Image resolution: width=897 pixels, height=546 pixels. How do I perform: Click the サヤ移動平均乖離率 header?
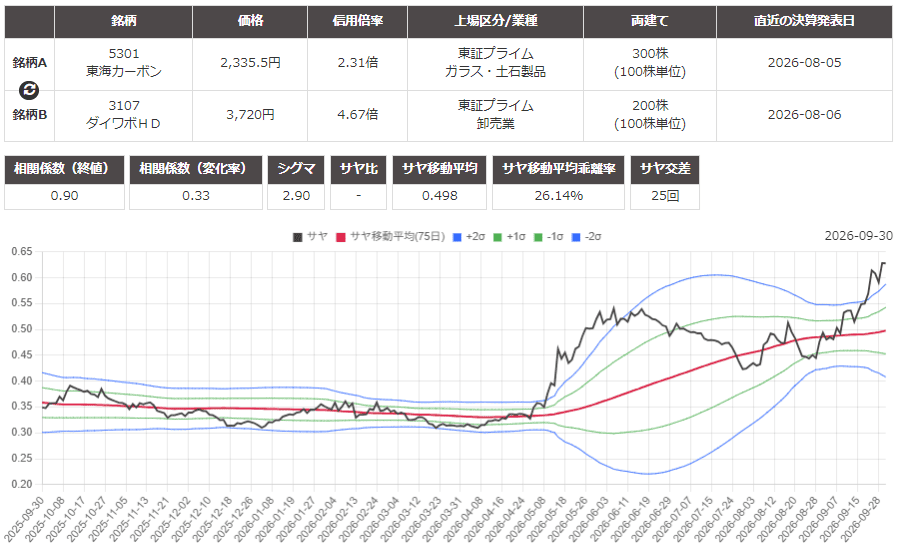[558, 169]
